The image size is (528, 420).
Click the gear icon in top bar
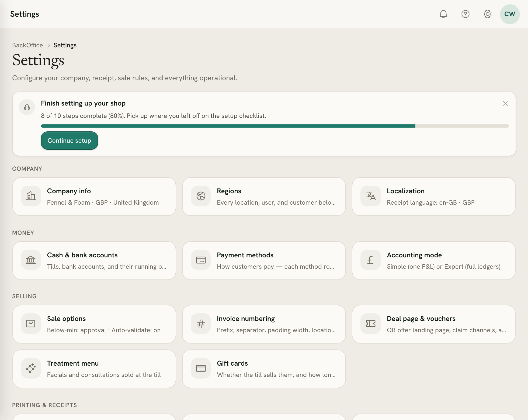coord(488,14)
